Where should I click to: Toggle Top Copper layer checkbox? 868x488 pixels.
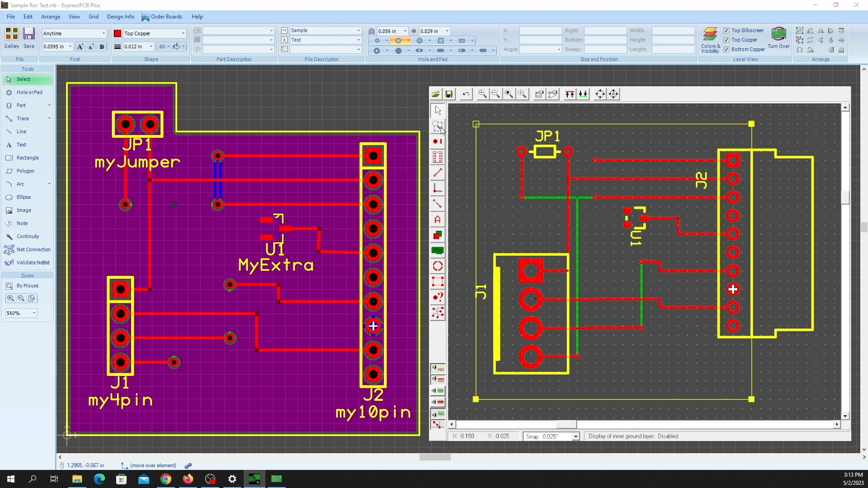[726, 40]
